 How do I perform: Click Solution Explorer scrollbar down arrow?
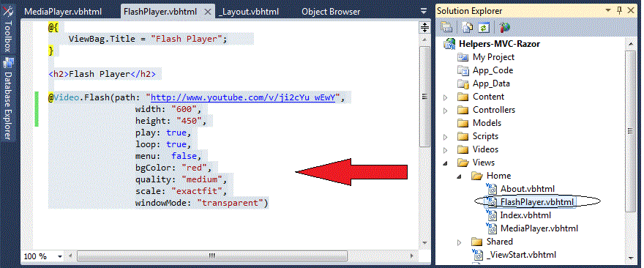(632, 258)
